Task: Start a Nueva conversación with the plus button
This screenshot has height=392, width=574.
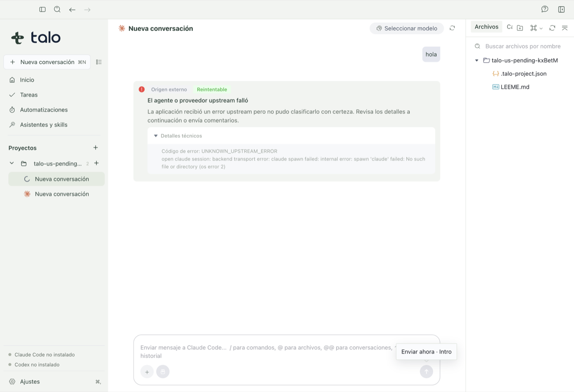Action: pos(47,62)
